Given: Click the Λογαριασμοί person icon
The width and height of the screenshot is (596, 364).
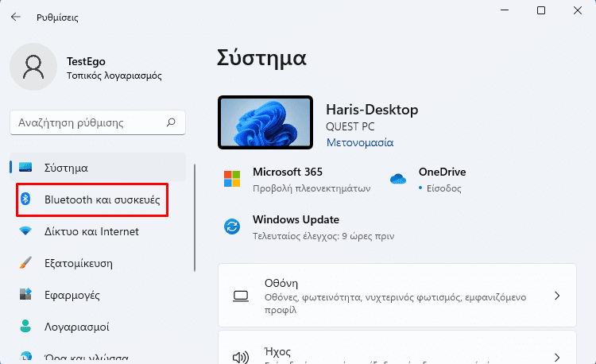Looking at the screenshot, I should (25, 326).
